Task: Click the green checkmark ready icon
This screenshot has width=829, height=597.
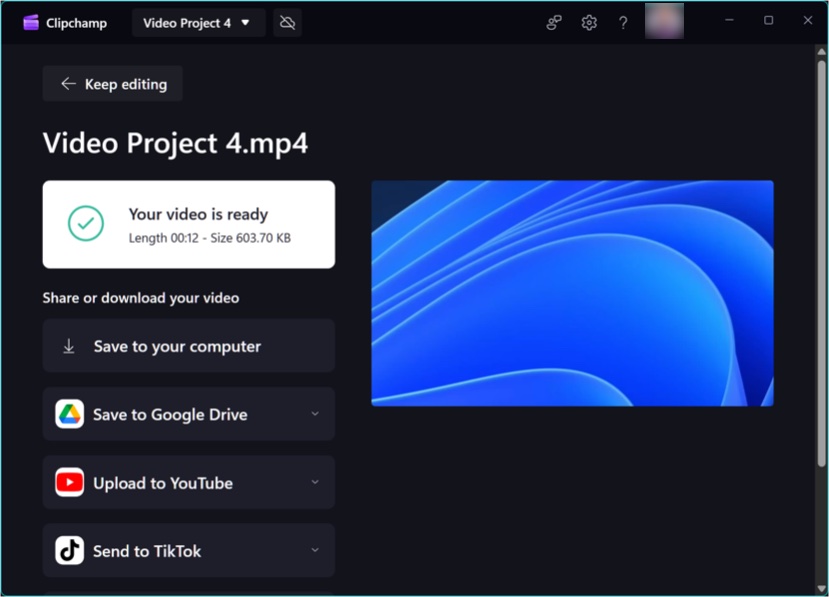Action: [x=86, y=223]
